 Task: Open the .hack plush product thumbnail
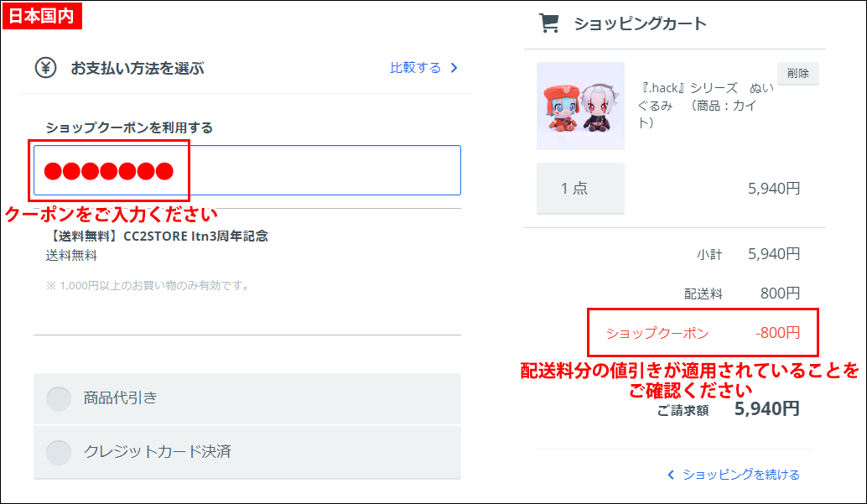580,106
